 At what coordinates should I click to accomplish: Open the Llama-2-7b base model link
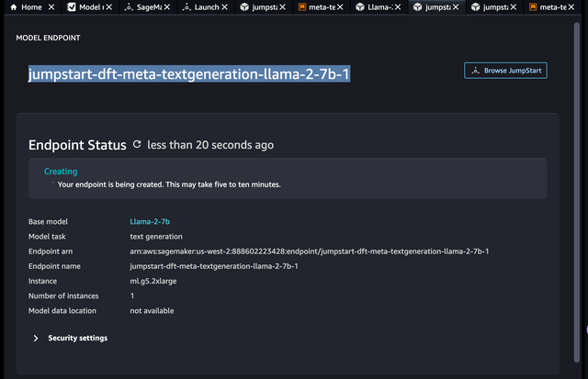pyautogui.click(x=148, y=222)
